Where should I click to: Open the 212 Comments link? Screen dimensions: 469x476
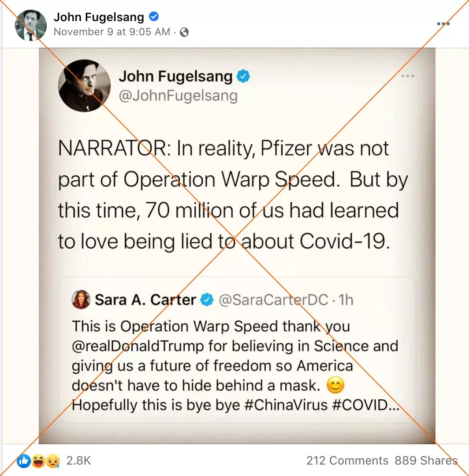click(347, 461)
